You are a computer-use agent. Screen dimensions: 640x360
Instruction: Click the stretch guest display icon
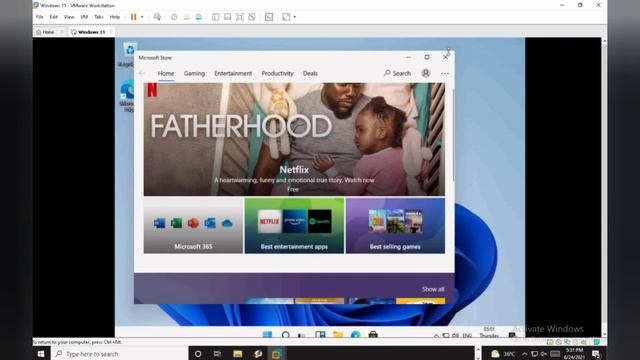click(x=286, y=17)
